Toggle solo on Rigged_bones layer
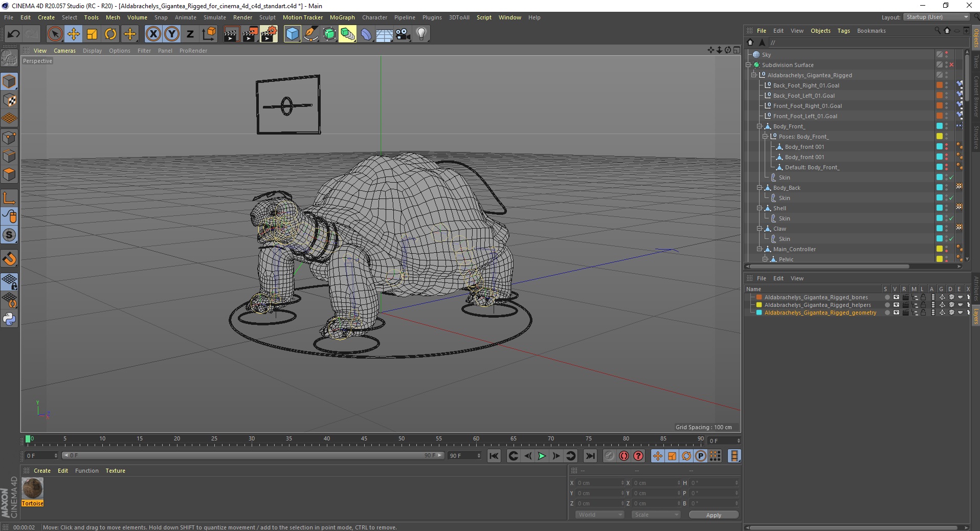Viewport: 980px width, 531px height. (887, 297)
